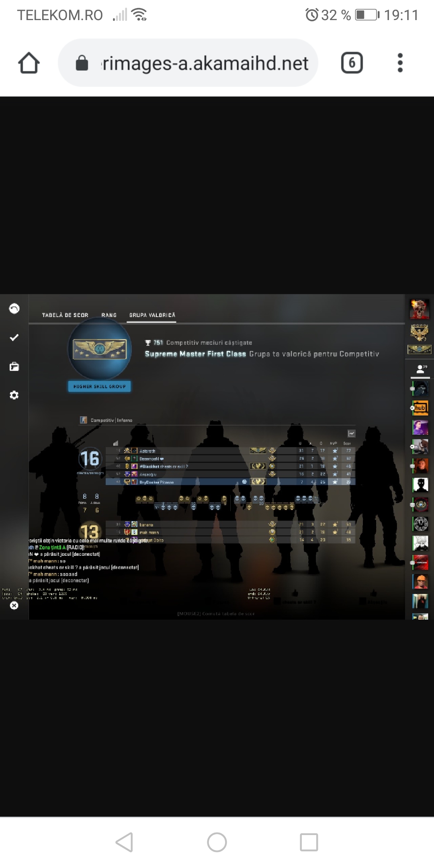Tap the rimages-a.akamaihd.net address bar
This screenshot has width=434, height=868.
pyautogui.click(x=188, y=63)
